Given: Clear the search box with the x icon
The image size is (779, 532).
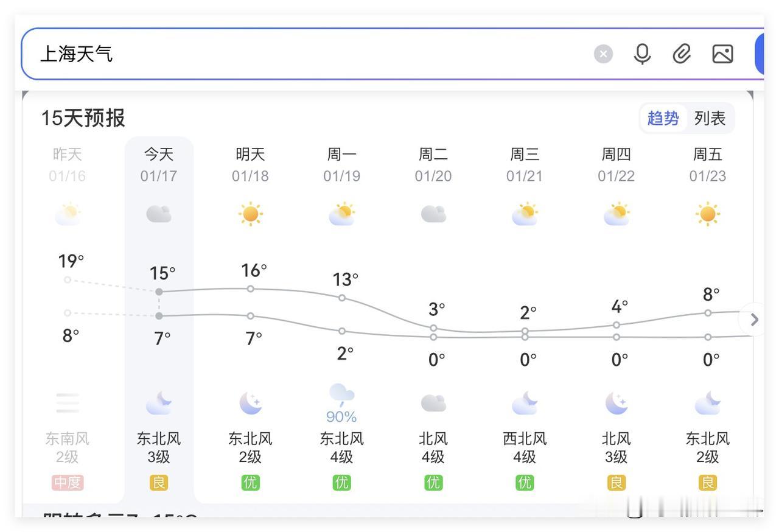Looking at the screenshot, I should 603,54.
